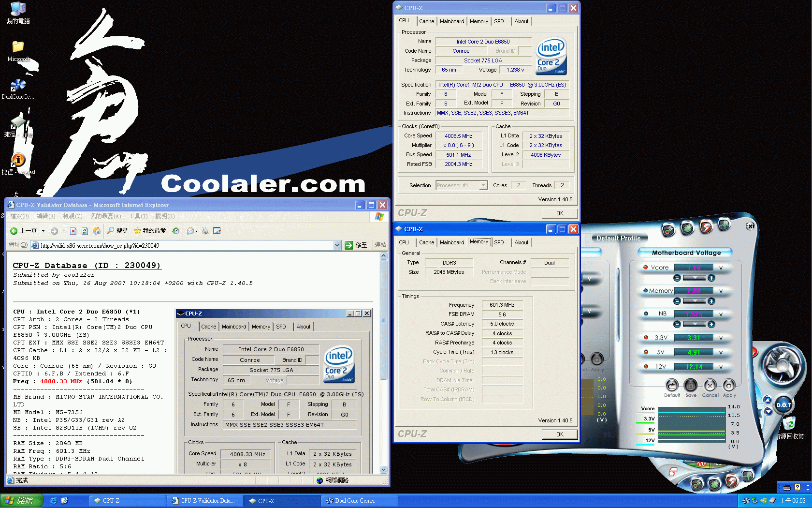Stop page loading in Internet Explorer

tap(73, 231)
